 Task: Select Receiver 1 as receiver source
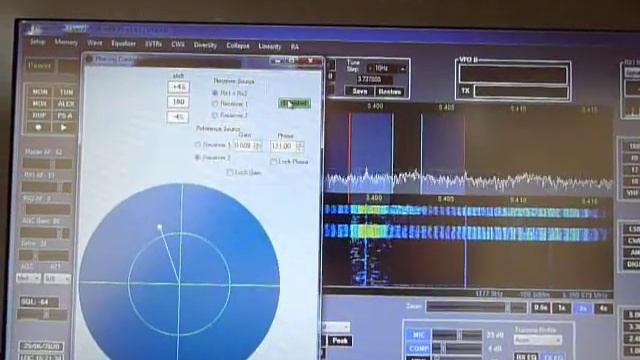[230, 104]
